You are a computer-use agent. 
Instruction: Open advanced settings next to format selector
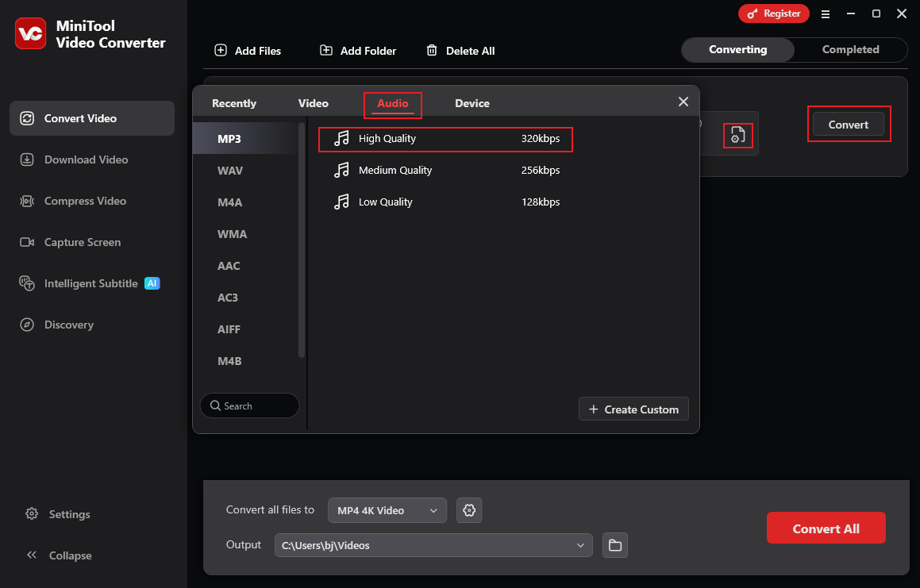(468, 510)
